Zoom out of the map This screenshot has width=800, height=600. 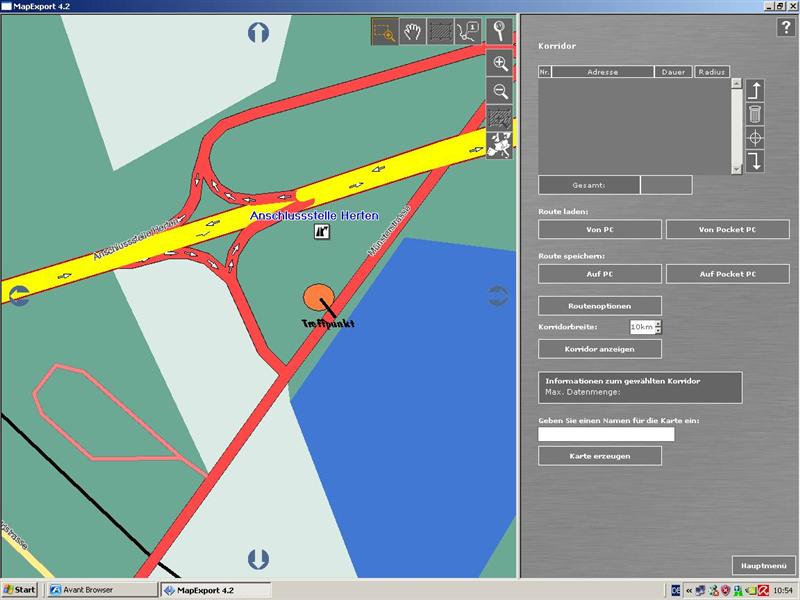coord(500,92)
